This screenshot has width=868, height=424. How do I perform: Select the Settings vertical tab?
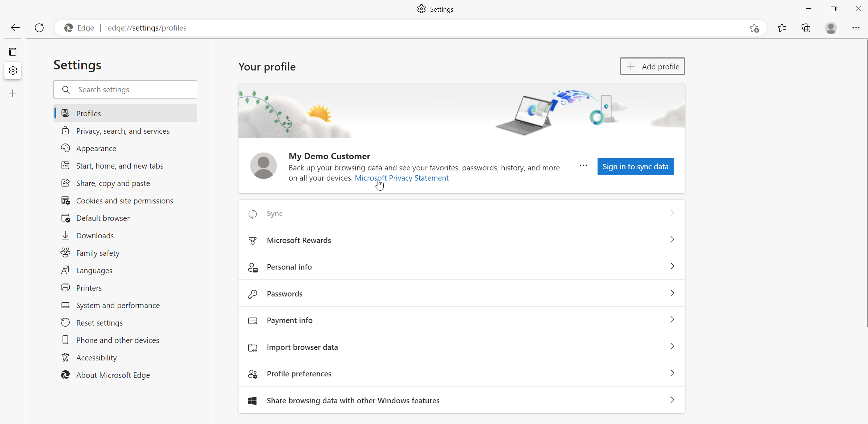click(13, 70)
